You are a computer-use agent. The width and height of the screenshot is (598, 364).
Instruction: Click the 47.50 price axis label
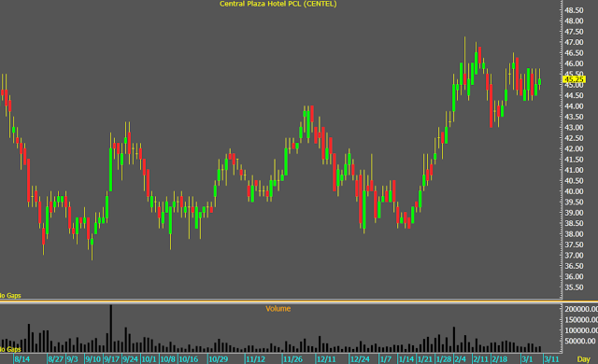[x=574, y=31]
